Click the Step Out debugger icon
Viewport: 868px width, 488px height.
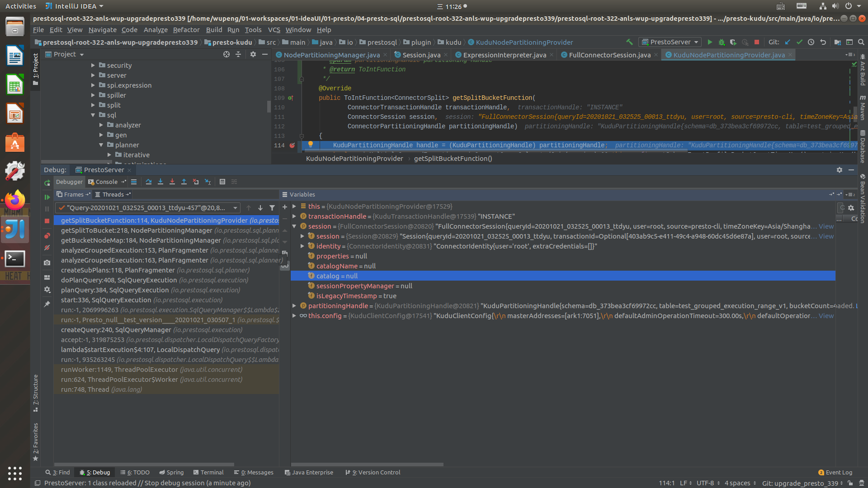tap(184, 182)
